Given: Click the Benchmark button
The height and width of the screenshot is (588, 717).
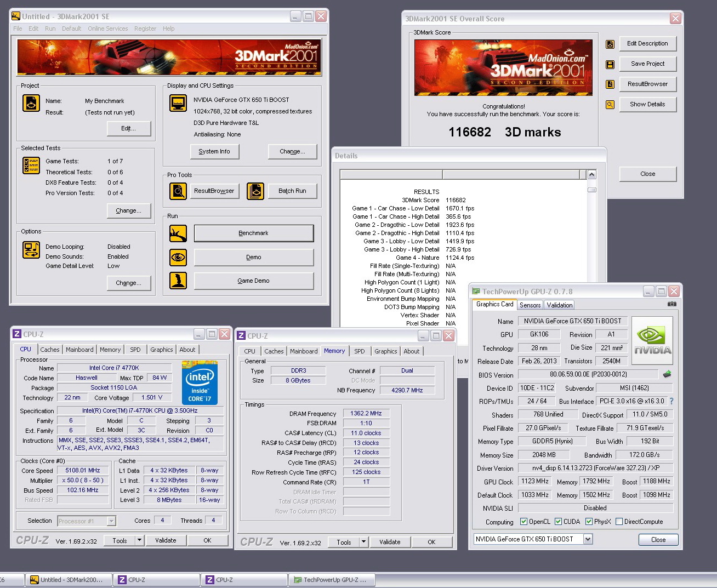Looking at the screenshot, I should 254,233.
